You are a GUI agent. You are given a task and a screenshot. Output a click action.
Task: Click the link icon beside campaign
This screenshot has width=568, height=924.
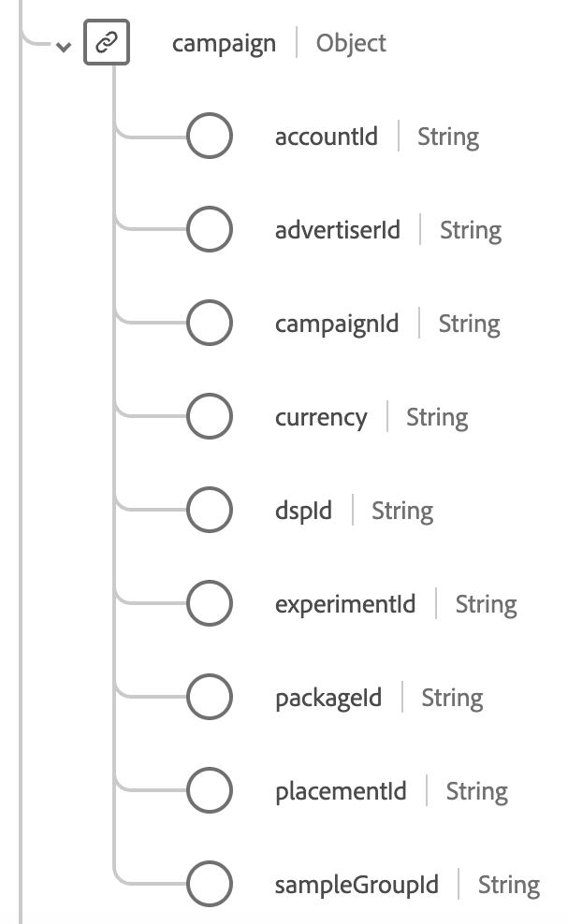click(107, 43)
